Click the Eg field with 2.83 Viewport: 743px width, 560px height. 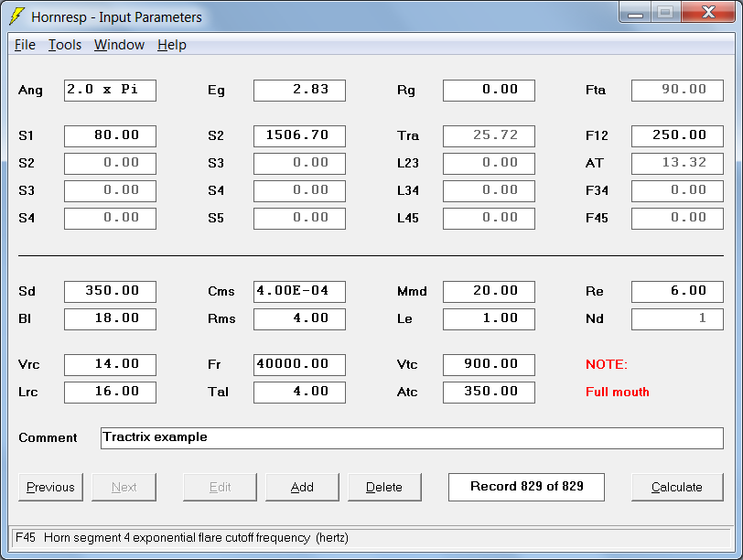coord(299,91)
